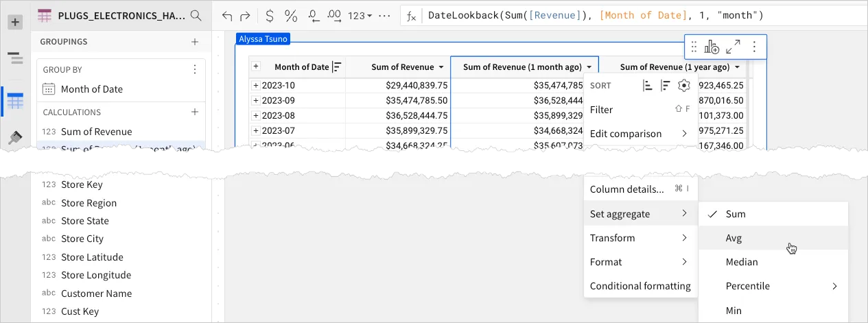
Task: Edit the DateLookback formula text
Action: (x=596, y=15)
